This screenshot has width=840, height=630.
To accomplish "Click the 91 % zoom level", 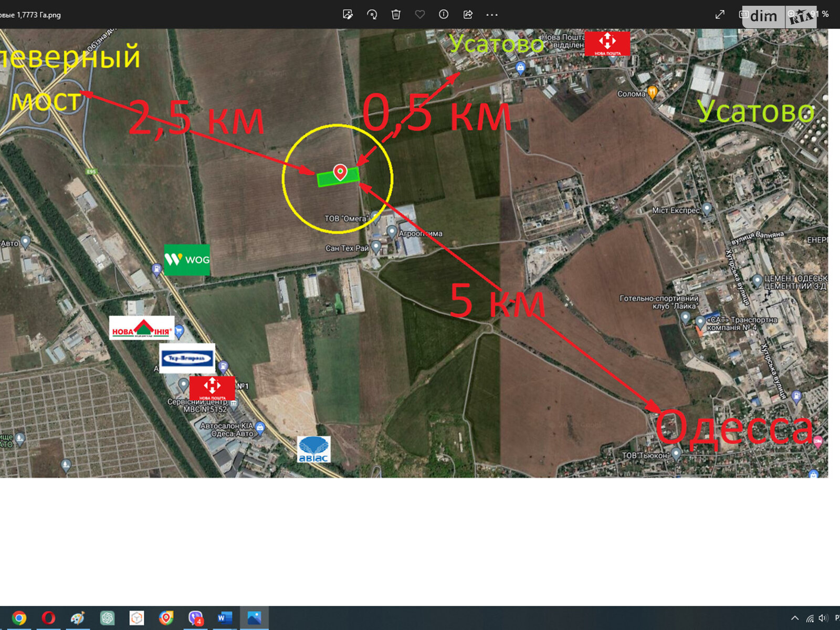I will click(x=820, y=14).
